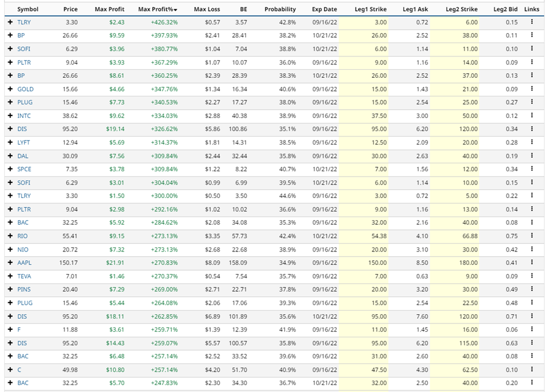Select the 54.38 Leg1 strike cell

point(379,236)
